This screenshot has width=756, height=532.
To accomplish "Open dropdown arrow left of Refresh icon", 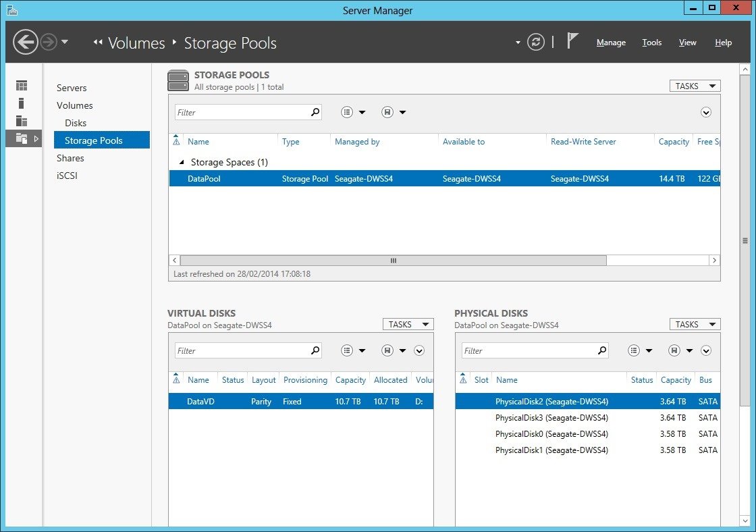I will point(518,43).
